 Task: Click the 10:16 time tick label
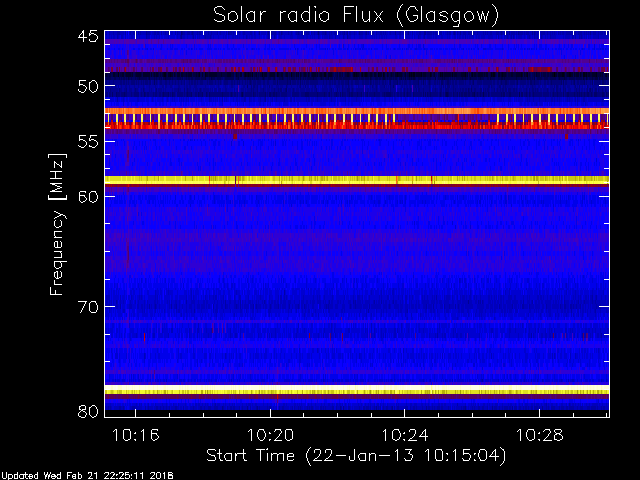point(136,435)
